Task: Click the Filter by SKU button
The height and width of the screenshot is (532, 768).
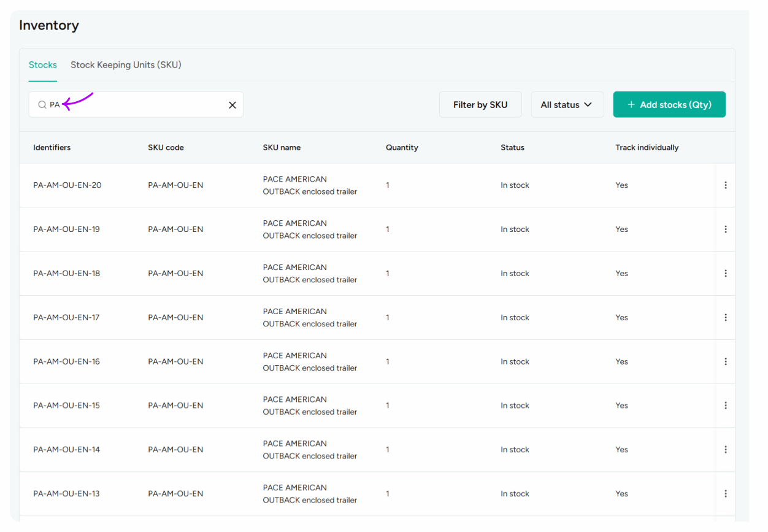Action: (480, 104)
